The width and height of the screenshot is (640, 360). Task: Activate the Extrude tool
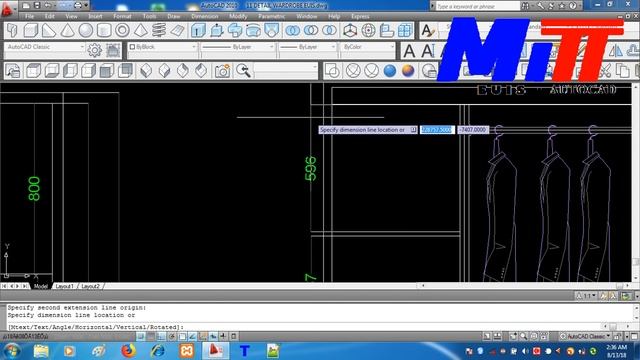198,31
